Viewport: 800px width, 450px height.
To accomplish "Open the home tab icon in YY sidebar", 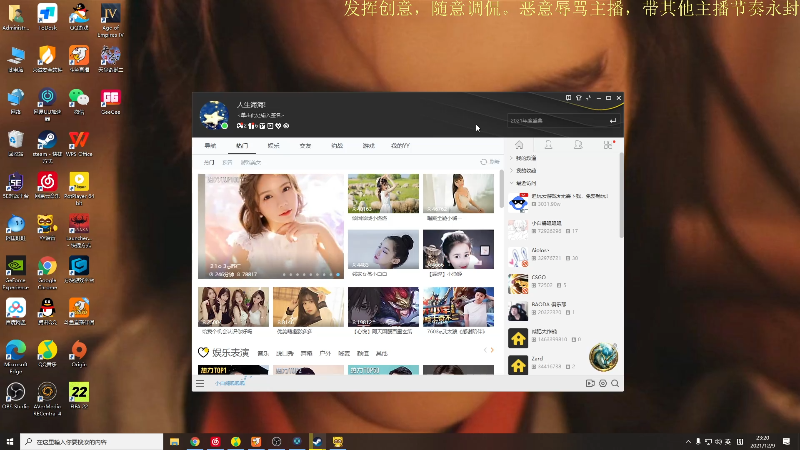I will pyautogui.click(x=519, y=145).
